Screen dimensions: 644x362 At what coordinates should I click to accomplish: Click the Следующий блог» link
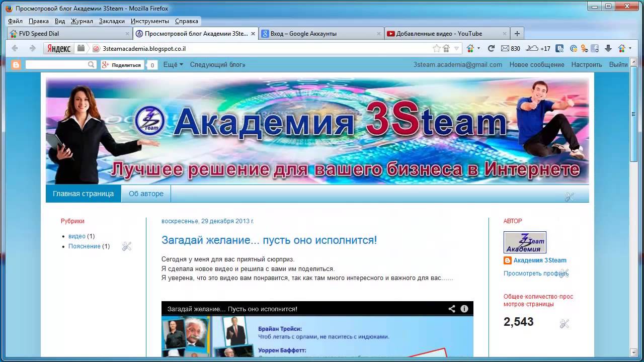coord(218,65)
